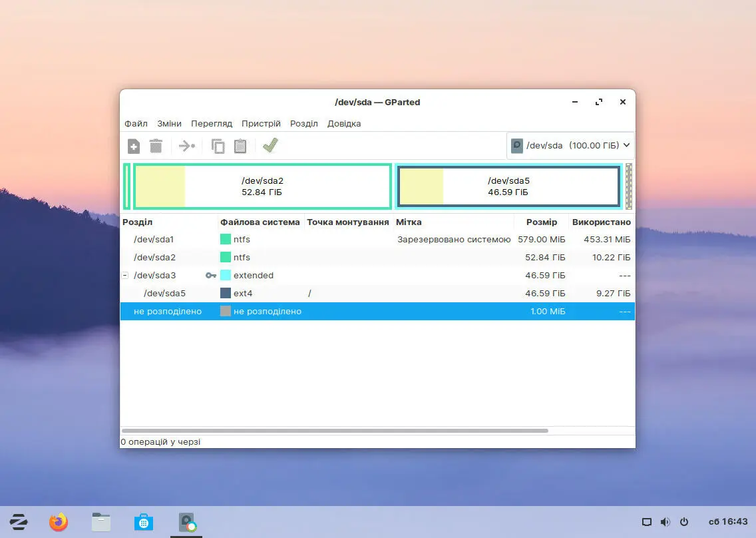Click the horizontal scrollbar of partition list
Image resolution: width=756 pixels, height=538 pixels.
tap(335, 430)
